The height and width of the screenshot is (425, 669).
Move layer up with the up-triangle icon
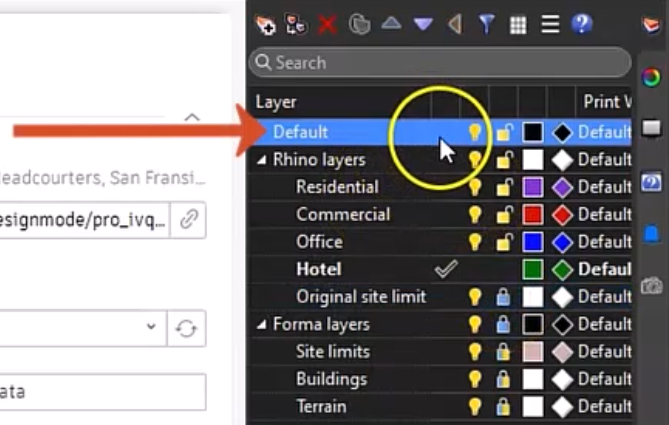tap(391, 23)
